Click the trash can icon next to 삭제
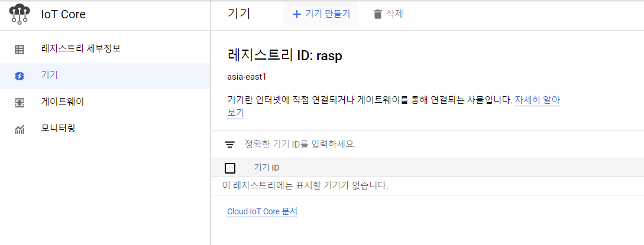This screenshot has height=245, width=644. pos(377,14)
